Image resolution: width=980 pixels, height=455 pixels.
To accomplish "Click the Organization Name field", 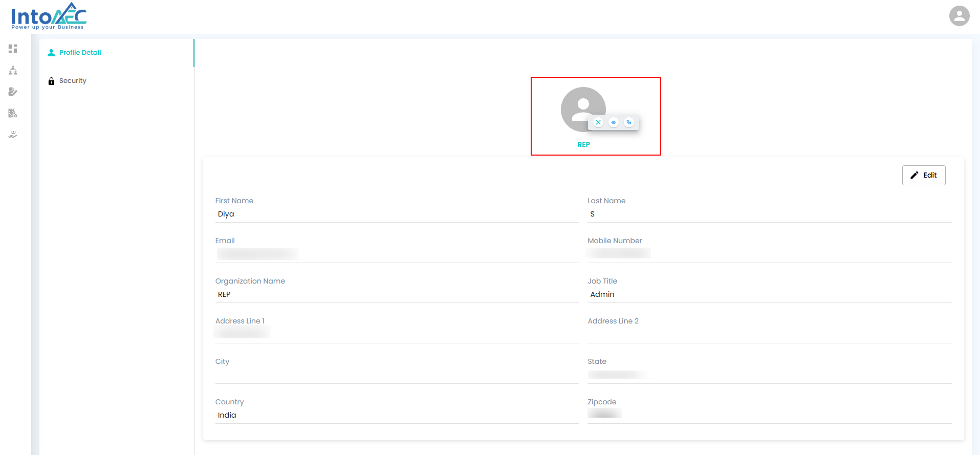I will pyautogui.click(x=397, y=295).
